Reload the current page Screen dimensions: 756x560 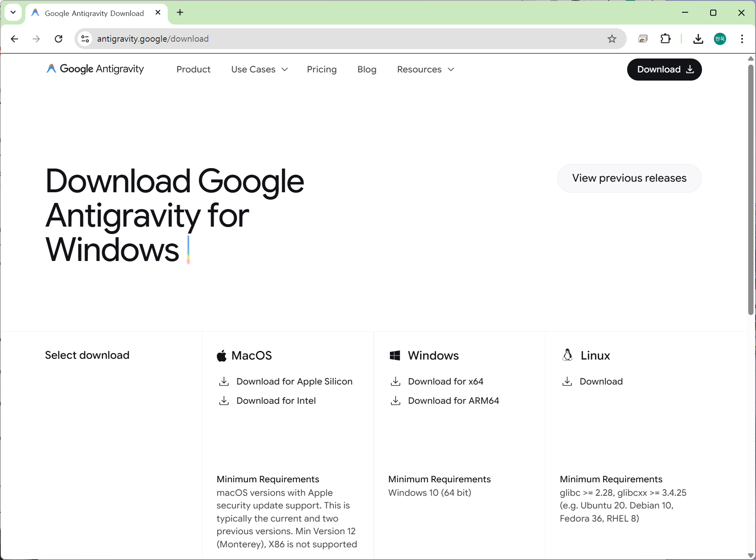(x=59, y=39)
